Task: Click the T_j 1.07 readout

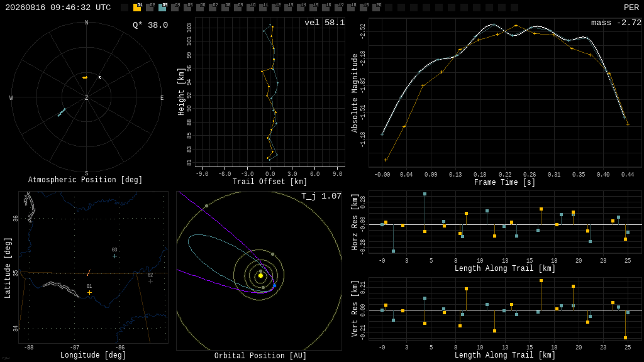Action: [321, 196]
